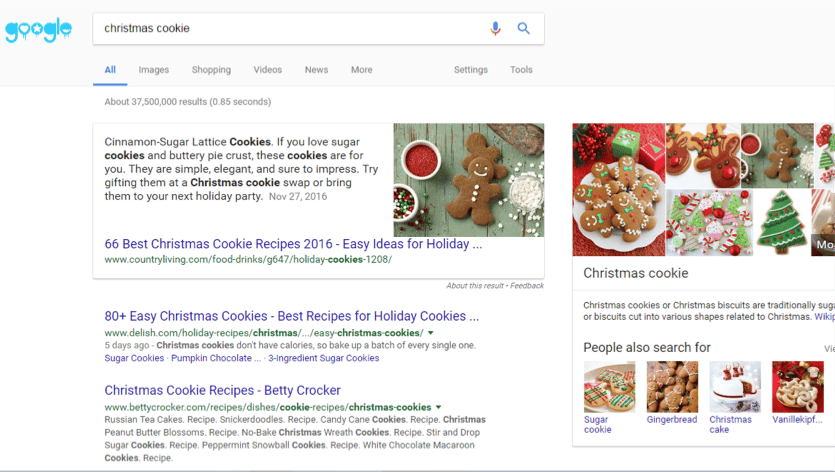The width and height of the screenshot is (835, 472).
Task: Open the 66 Best Christmas Cookie Recipes link
Action: click(x=293, y=244)
